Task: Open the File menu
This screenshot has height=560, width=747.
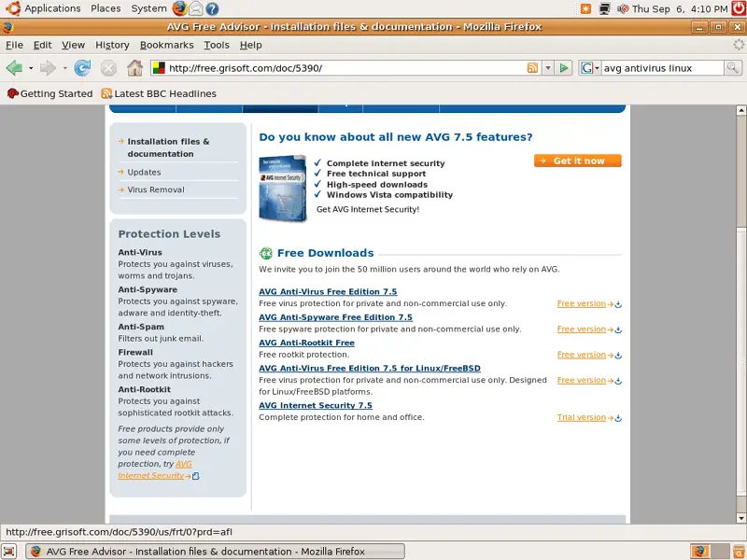Action: [x=14, y=45]
